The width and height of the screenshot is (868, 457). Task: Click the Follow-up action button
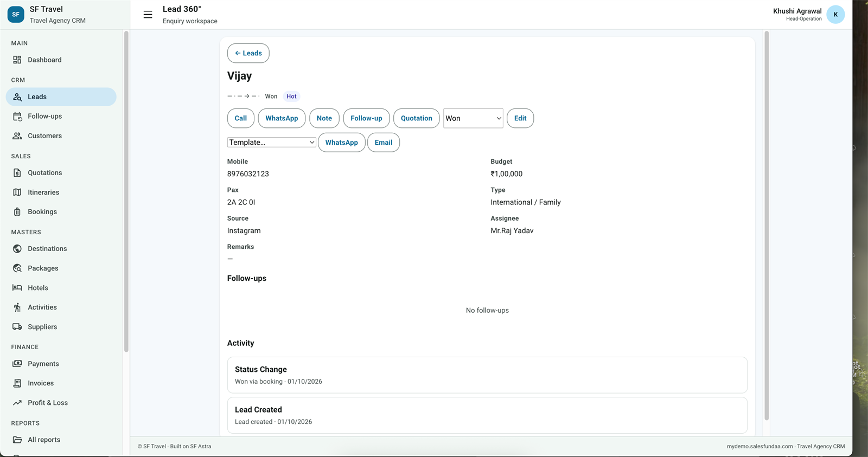pos(366,118)
